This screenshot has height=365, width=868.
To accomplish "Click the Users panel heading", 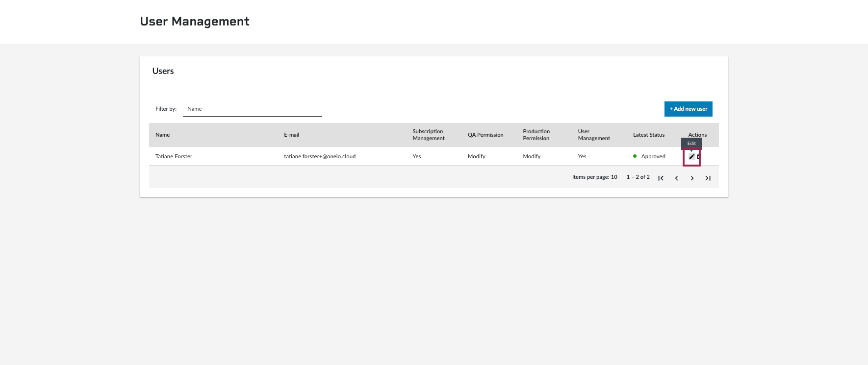I will click(163, 71).
